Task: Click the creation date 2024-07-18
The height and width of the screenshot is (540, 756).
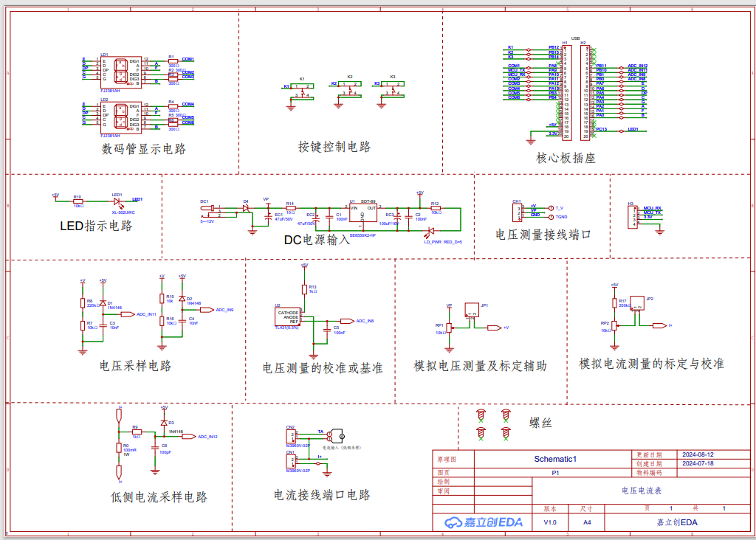Action: pos(698,463)
